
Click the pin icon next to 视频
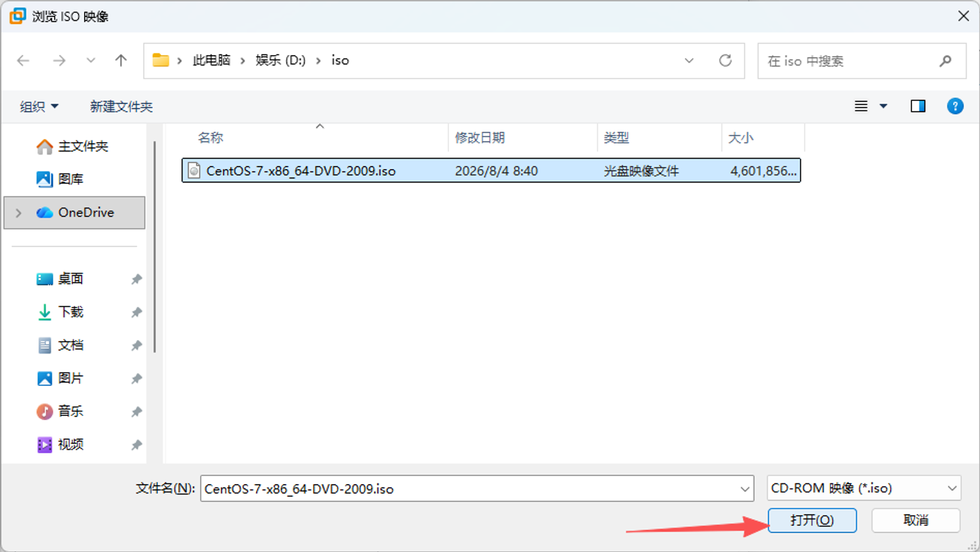click(136, 445)
